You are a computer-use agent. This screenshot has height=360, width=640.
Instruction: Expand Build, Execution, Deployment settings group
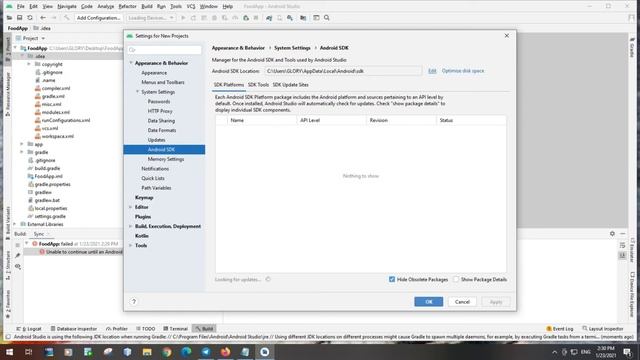pyautogui.click(x=131, y=226)
